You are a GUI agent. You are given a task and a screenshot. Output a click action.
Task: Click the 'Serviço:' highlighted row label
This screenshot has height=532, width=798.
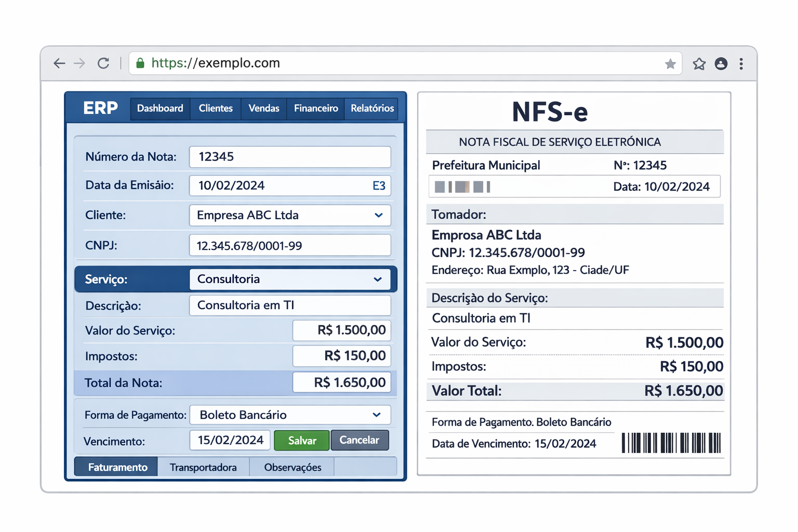pos(106,280)
